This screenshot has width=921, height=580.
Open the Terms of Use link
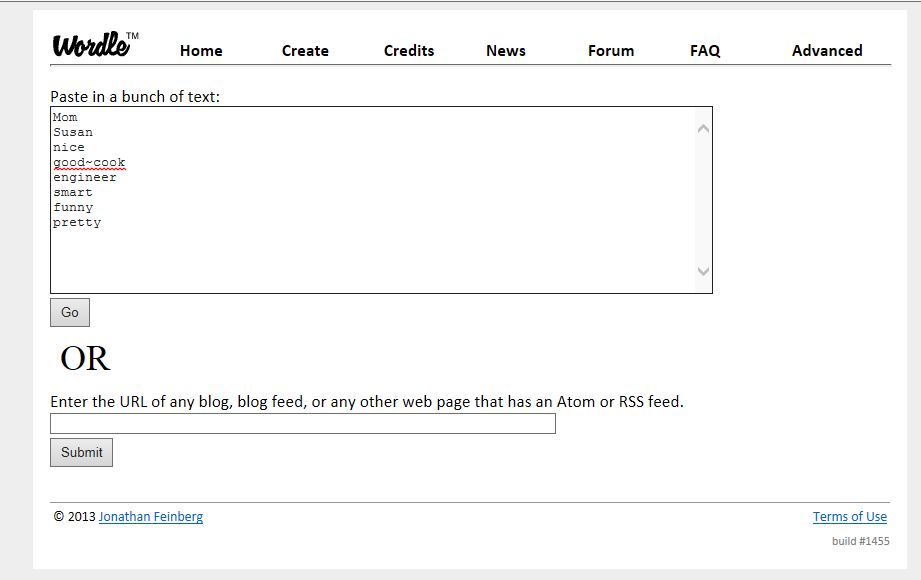click(x=849, y=517)
